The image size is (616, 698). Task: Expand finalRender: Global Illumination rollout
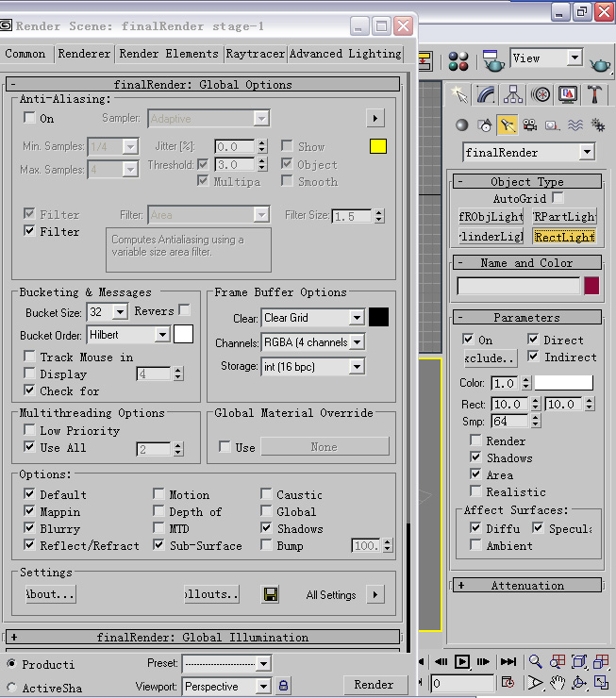pyautogui.click(x=203, y=637)
